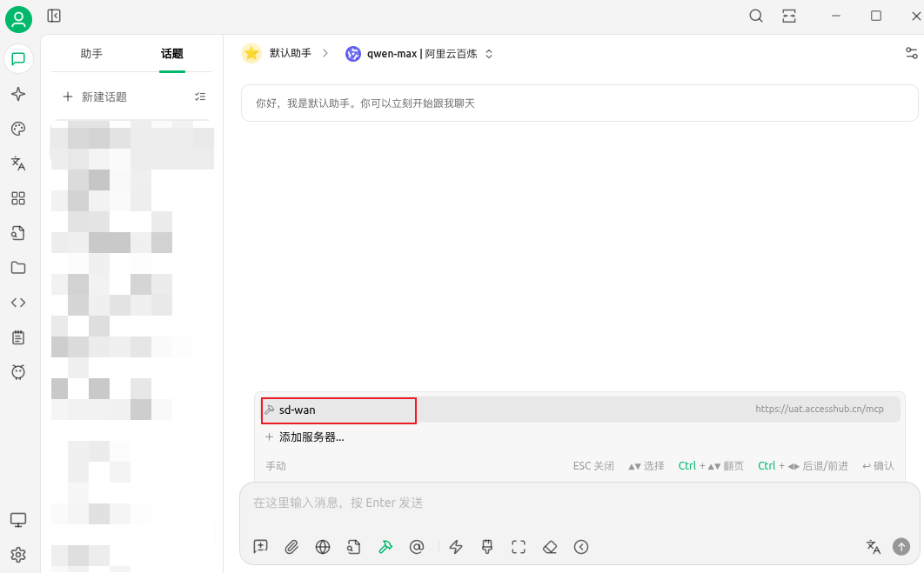Image resolution: width=924 pixels, height=573 pixels.
Task: Open the mini apps grid icon
Action: [x=18, y=198]
